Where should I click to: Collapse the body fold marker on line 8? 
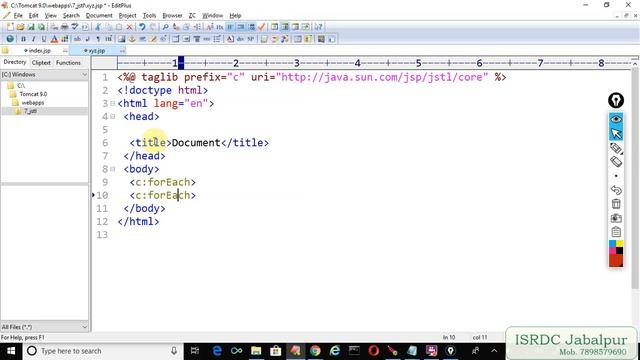coord(113,169)
